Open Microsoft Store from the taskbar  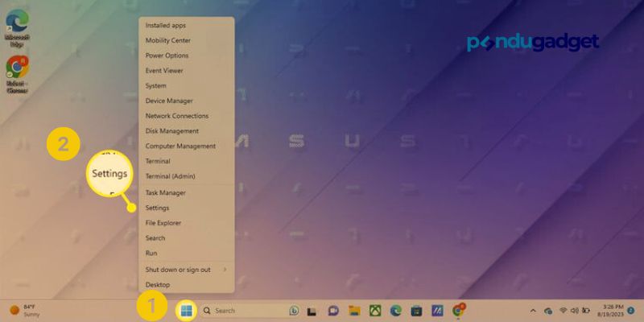point(416,311)
